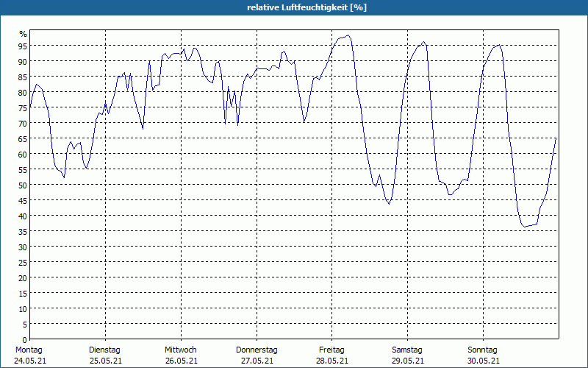
Task: Click the y-axis value 75
Action: (x=23, y=107)
